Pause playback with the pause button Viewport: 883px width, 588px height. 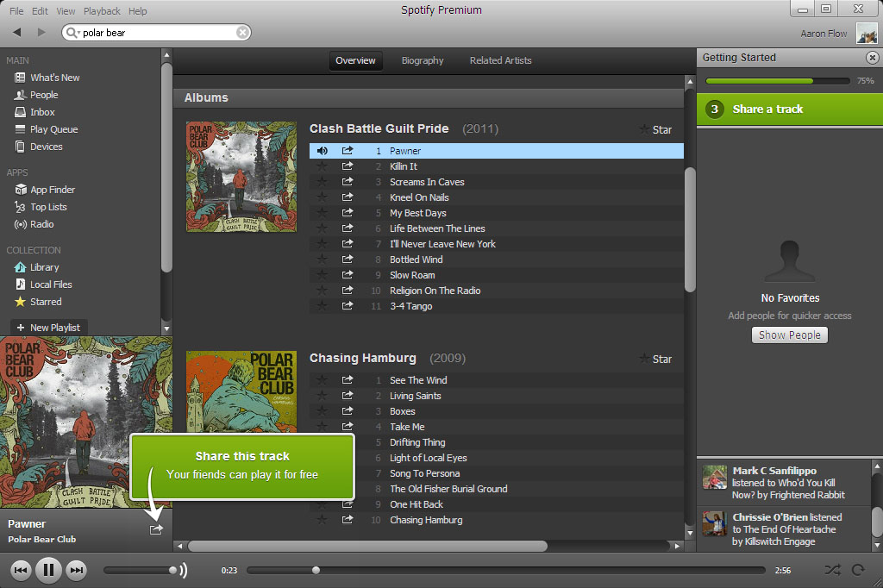(49, 570)
